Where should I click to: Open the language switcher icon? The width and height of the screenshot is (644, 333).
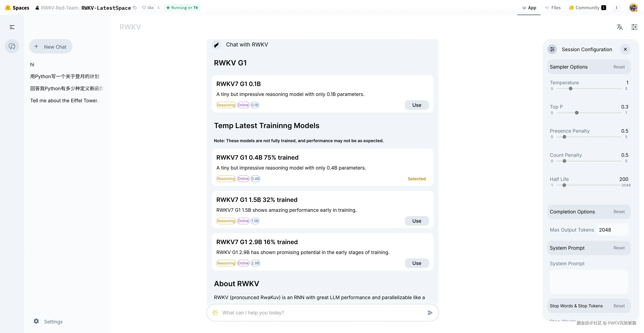620,27
